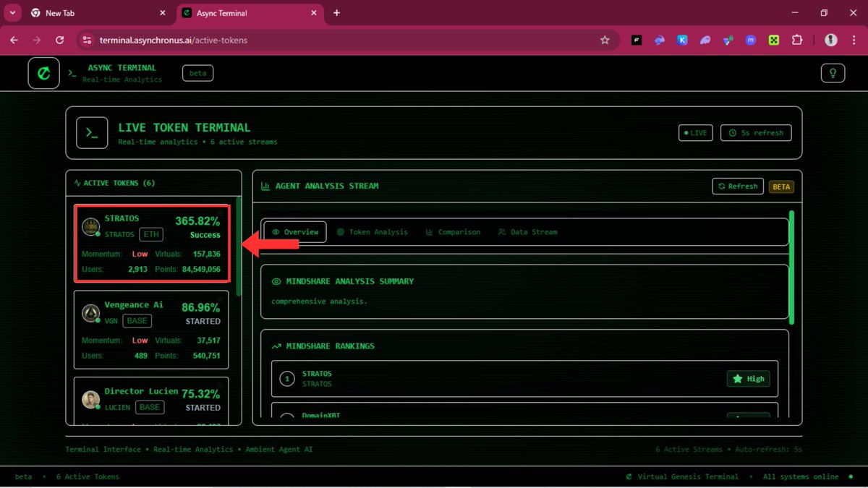
Task: Click the High rating badge for STRATOS
Action: (749, 379)
